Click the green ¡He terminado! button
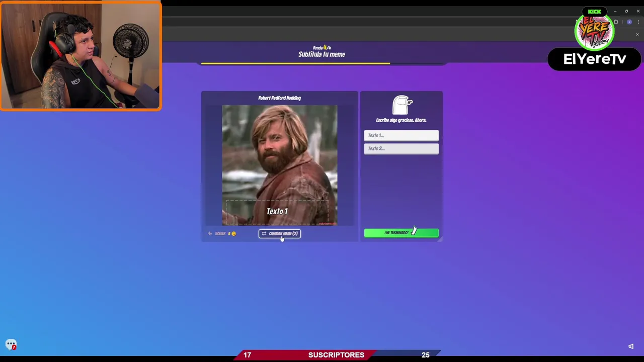This screenshot has height=362, width=644. tap(401, 233)
